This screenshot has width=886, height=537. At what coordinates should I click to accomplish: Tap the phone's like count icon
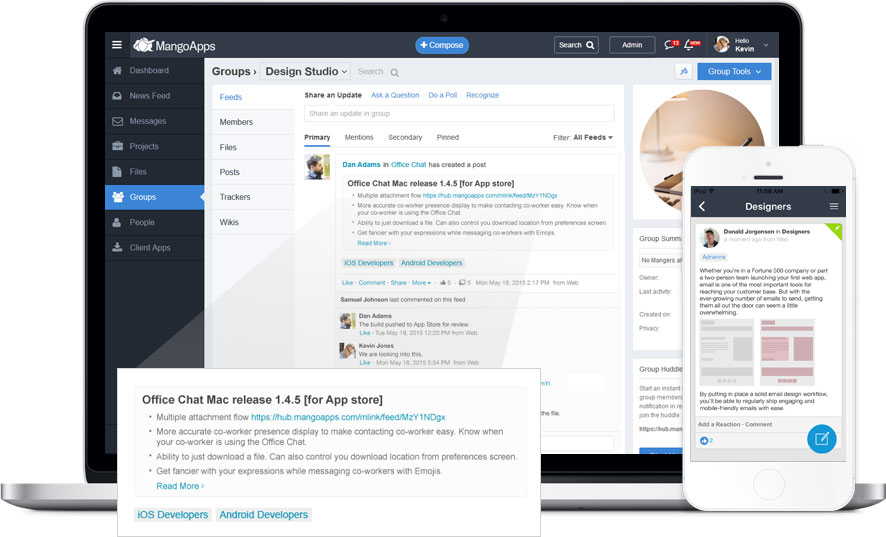[704, 440]
